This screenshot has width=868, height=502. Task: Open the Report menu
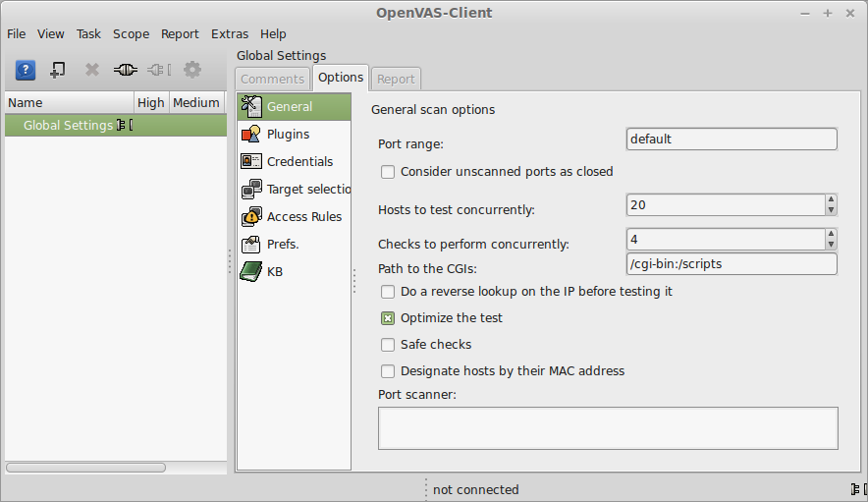pyautogui.click(x=180, y=33)
